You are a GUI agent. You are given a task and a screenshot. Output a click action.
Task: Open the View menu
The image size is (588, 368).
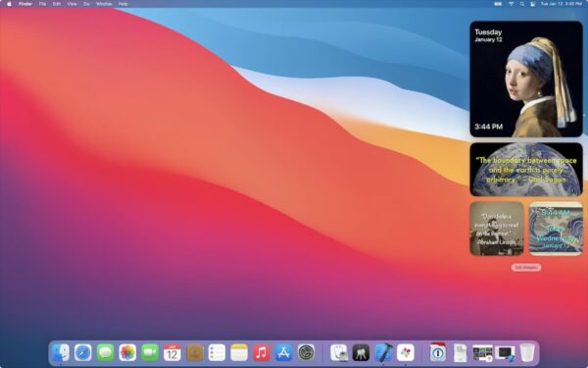point(72,4)
